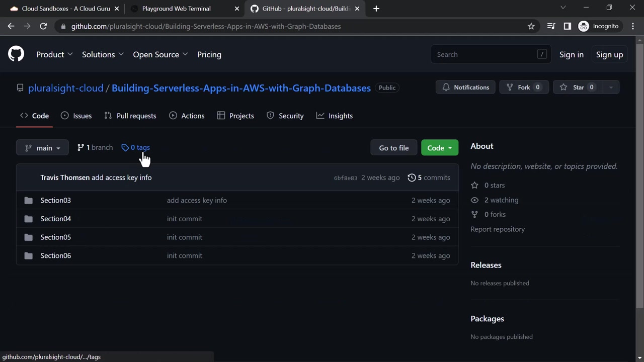
Task: Switch to the Pull requests tab
Action: tap(130, 116)
